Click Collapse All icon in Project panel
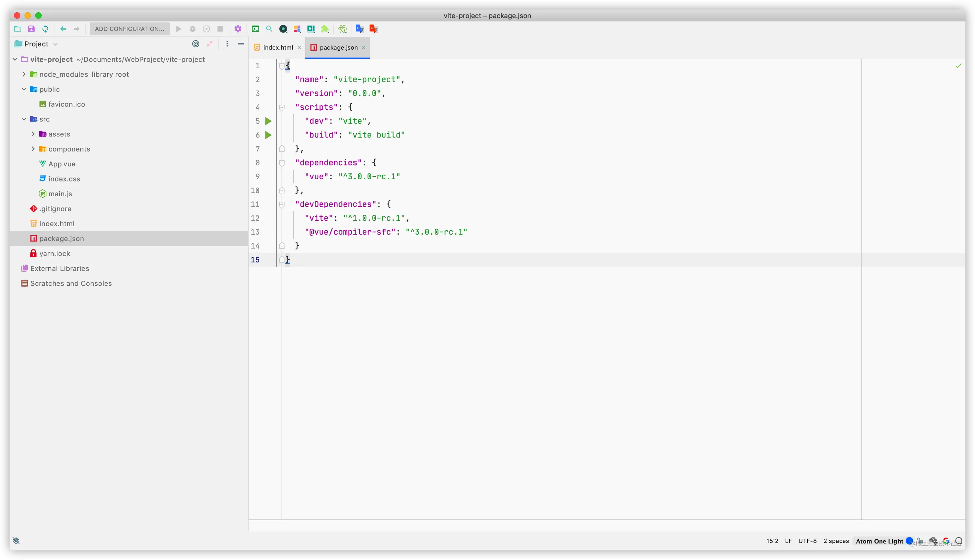The image size is (975, 560). pos(210,44)
